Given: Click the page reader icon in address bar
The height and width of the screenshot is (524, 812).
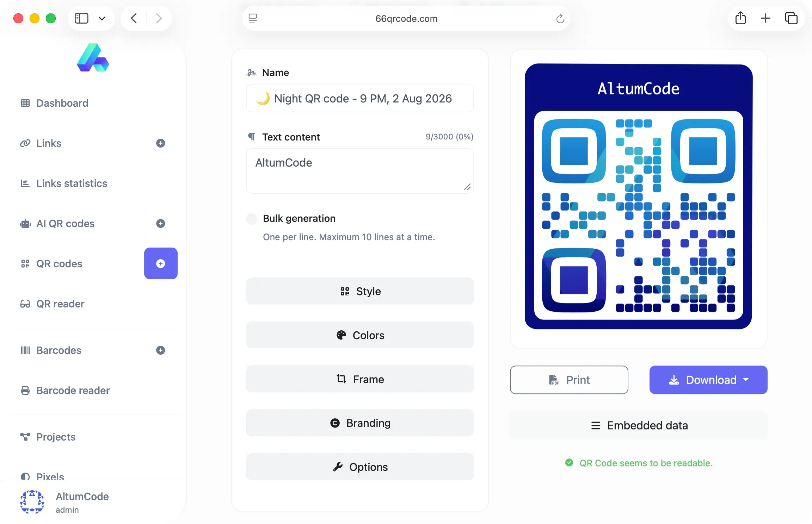Looking at the screenshot, I should (253, 18).
